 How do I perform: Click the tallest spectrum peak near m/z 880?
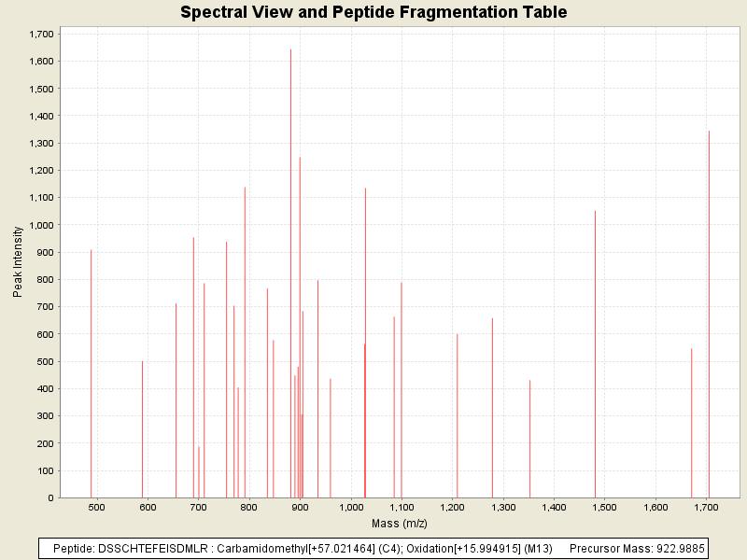point(290,280)
